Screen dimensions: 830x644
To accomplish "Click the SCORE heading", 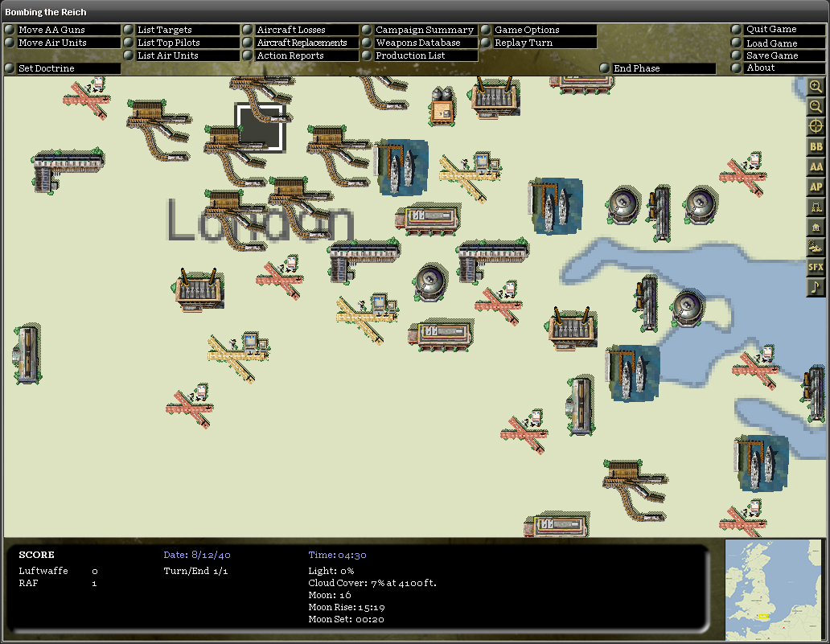I will (36, 555).
